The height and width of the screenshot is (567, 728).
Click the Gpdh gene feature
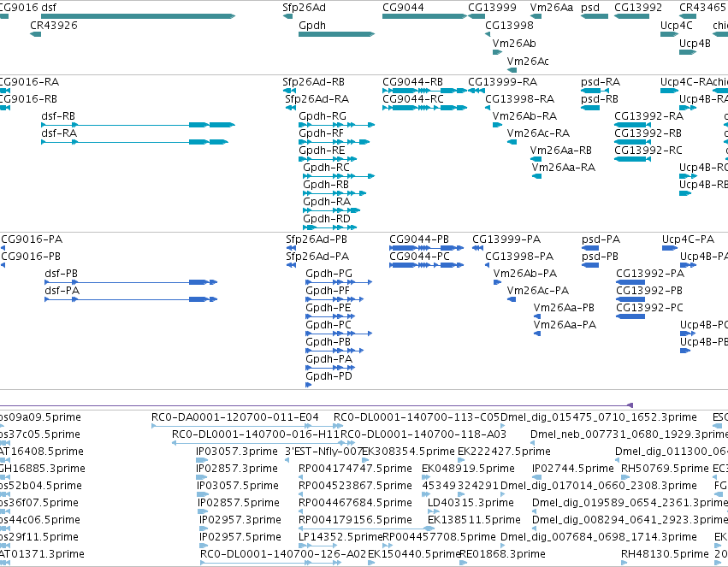click(336, 34)
